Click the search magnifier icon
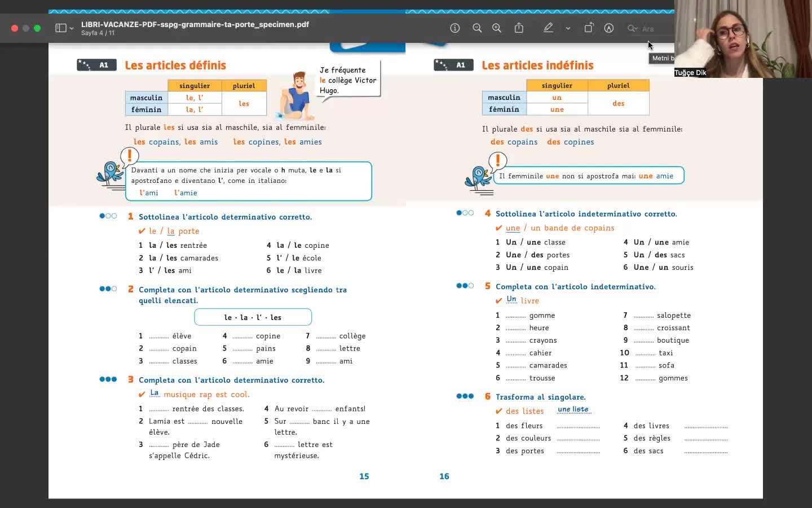The image size is (812, 508). 632,28
